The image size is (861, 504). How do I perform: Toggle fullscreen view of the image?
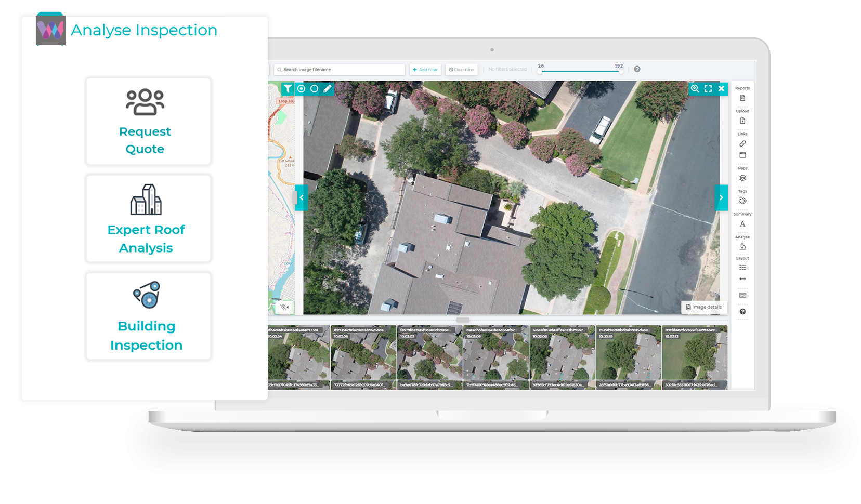(x=708, y=89)
